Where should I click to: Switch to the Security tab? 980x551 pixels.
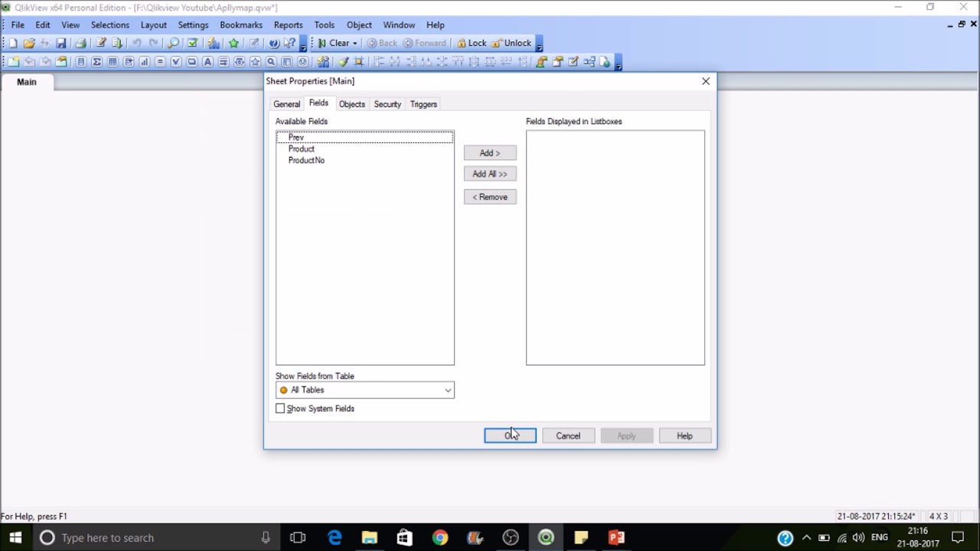coord(387,104)
